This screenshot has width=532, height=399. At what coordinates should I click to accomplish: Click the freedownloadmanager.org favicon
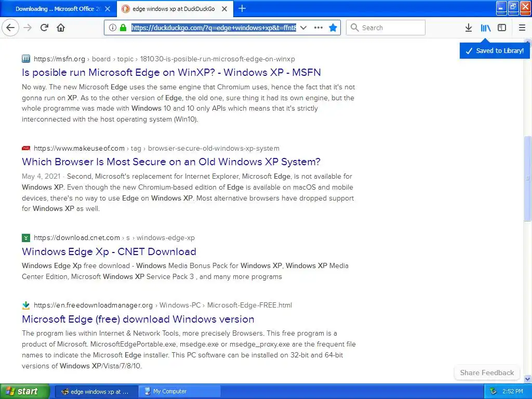pyautogui.click(x=26, y=305)
